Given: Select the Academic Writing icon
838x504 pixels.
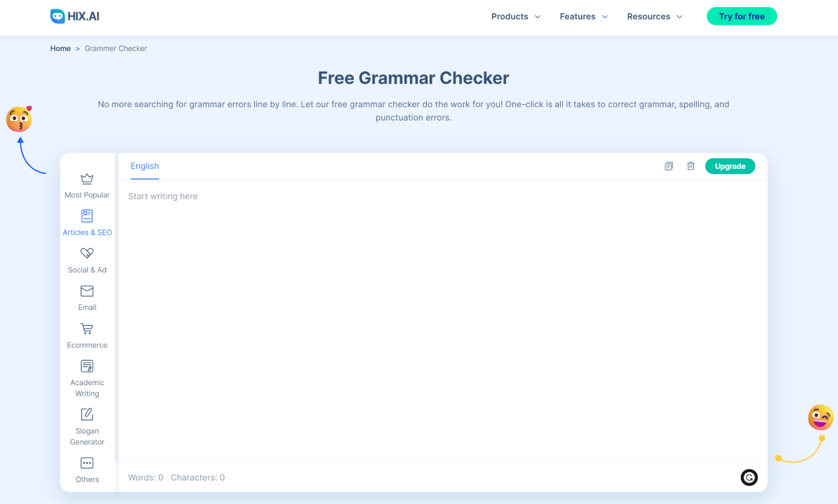Looking at the screenshot, I should [x=87, y=365].
